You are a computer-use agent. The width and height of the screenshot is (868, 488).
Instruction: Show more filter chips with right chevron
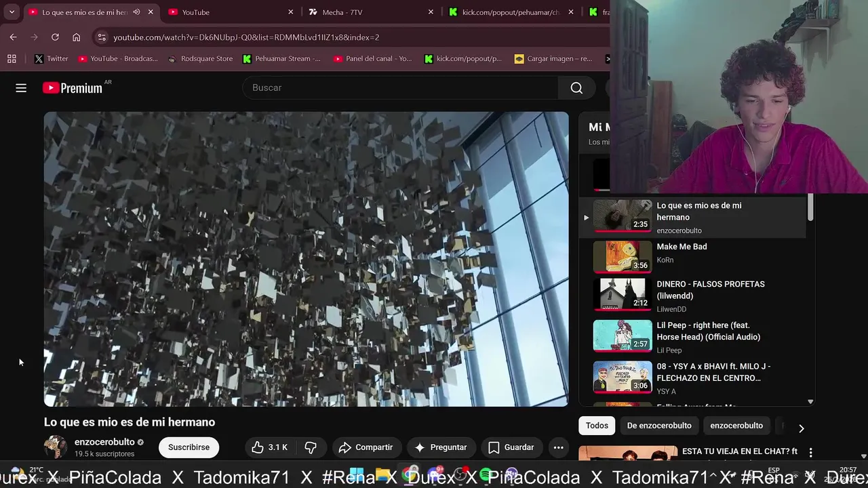tap(801, 428)
